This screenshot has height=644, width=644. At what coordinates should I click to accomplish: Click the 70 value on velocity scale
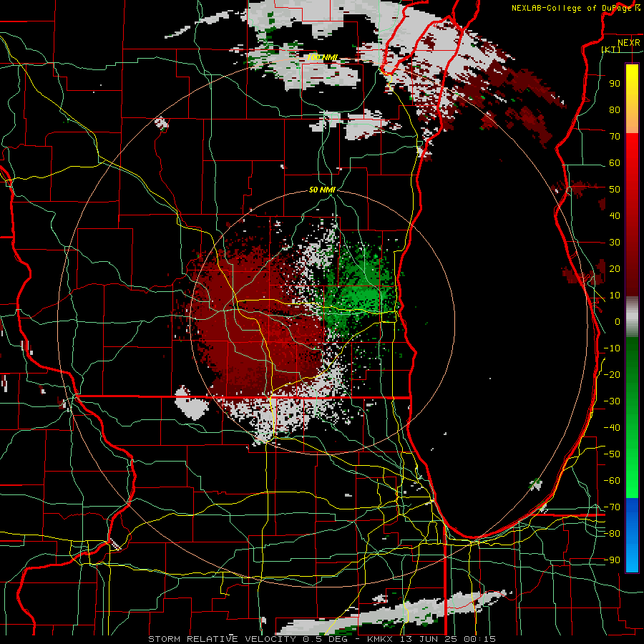point(615,137)
